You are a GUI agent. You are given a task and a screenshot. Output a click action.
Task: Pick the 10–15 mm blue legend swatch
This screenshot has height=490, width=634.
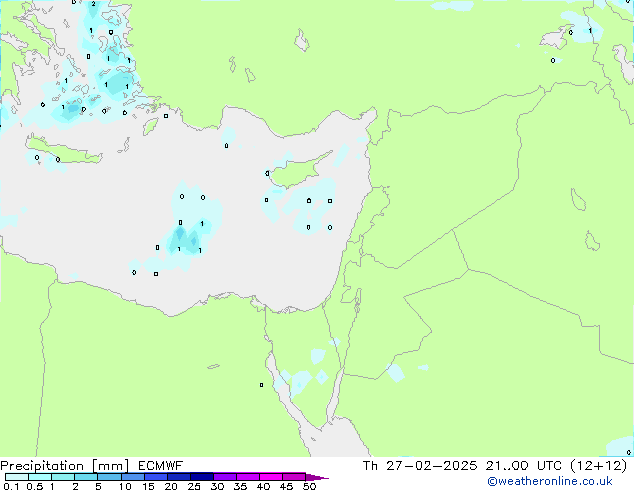[x=133, y=477]
